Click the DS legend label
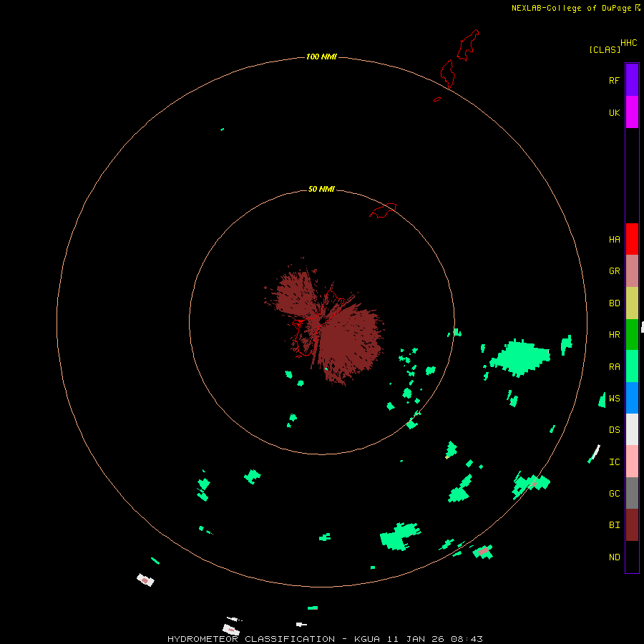The image size is (644, 644). coord(614,430)
